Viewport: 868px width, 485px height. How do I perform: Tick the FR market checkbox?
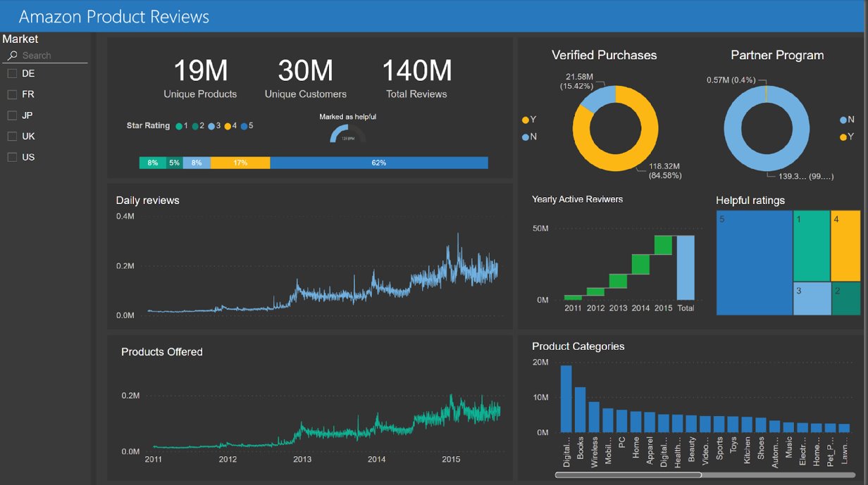pyautogui.click(x=12, y=94)
